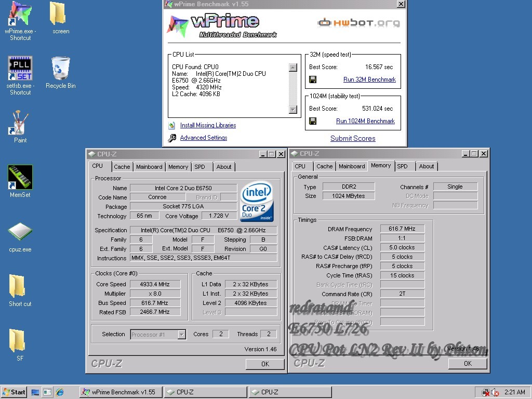Click the Bus Speed 616.7 MHz value
Image resolution: width=532 pixels, height=399 pixels.
click(155, 303)
